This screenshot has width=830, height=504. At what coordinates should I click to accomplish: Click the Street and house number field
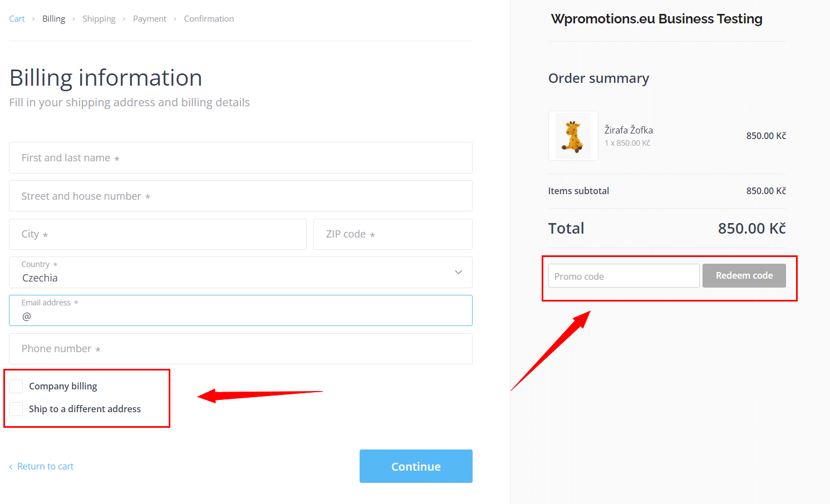point(240,196)
